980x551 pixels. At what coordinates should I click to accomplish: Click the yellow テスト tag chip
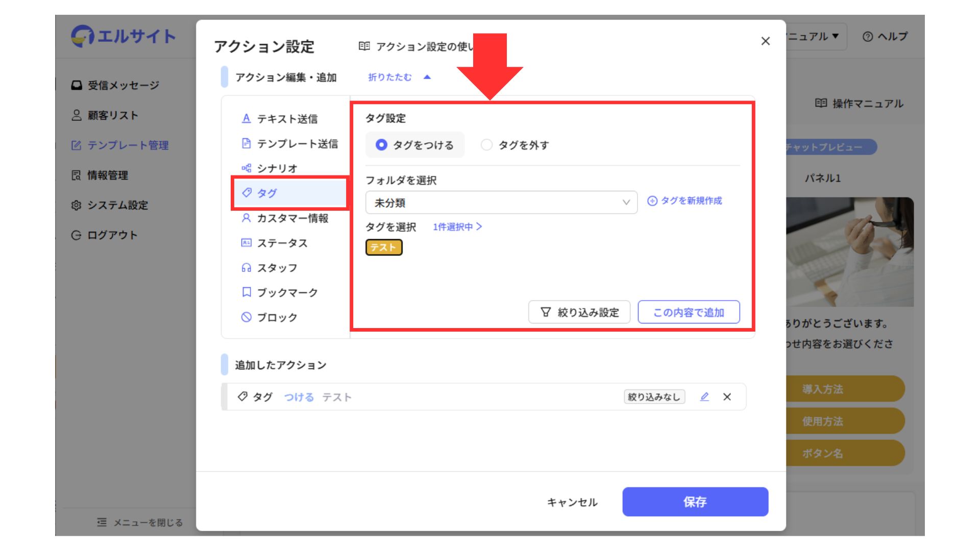click(384, 247)
